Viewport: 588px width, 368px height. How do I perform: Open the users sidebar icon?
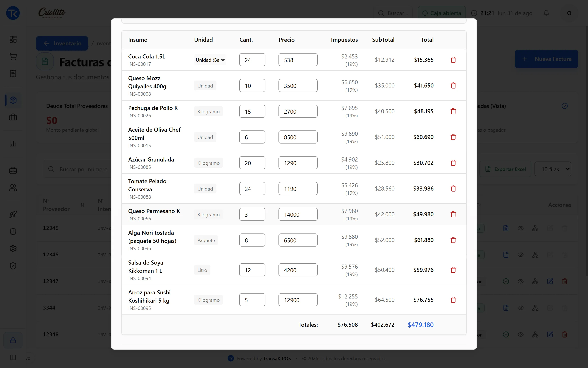click(13, 188)
